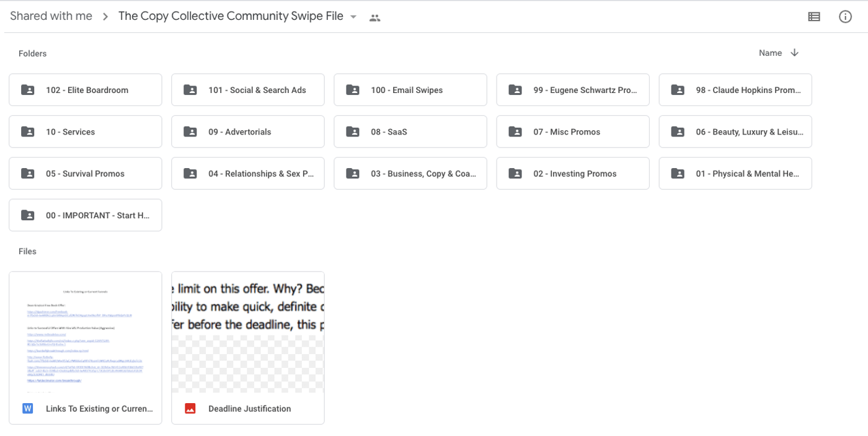
Task: Select the 05 - Survival Promos folder name
Action: pyautogui.click(x=85, y=174)
